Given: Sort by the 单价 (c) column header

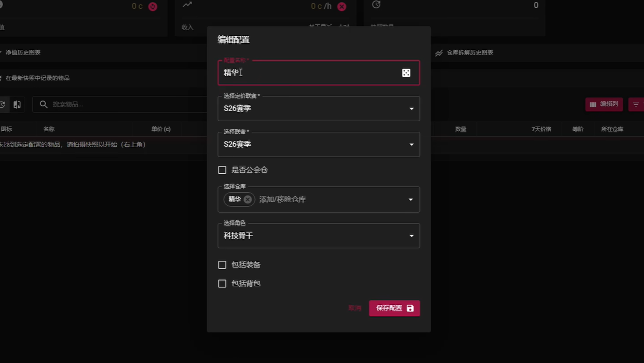Looking at the screenshot, I should (x=161, y=129).
